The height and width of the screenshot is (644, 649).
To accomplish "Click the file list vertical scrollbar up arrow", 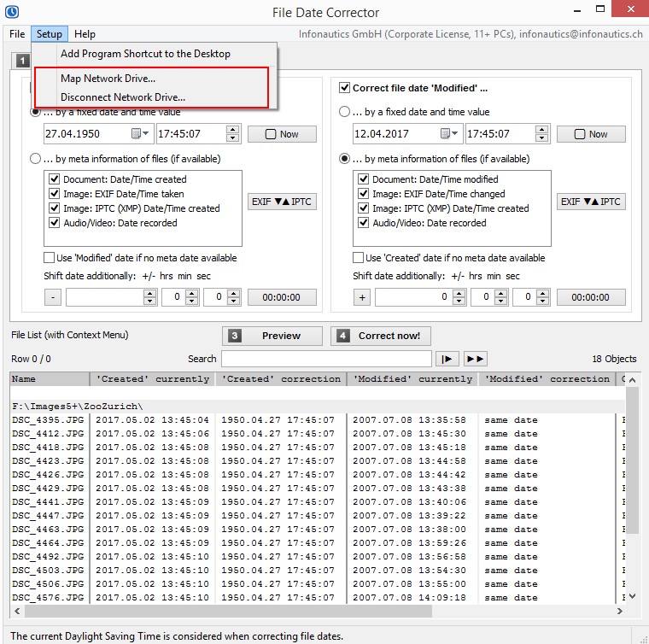I will tap(632, 380).
